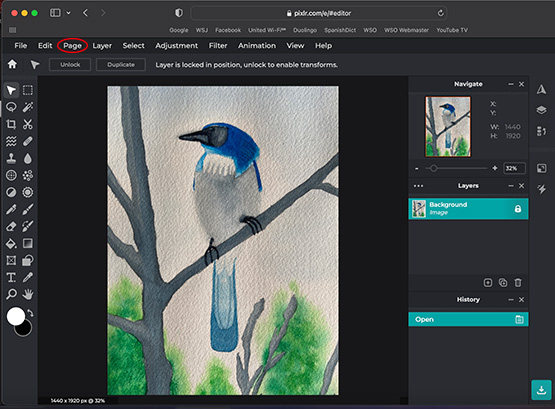Select the Heal bandage tool
The width and height of the screenshot is (555, 409).
point(28,141)
